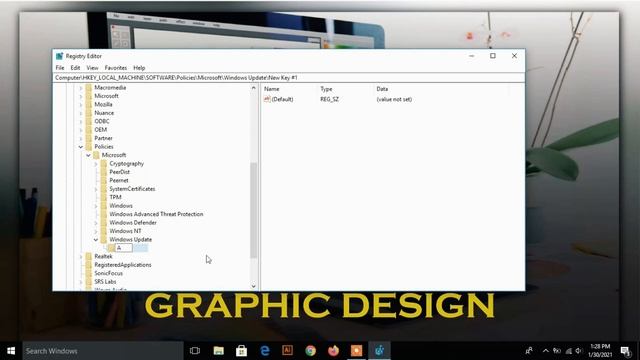Expand the Macromedia key
This screenshot has height=360, width=640.
pos(81,88)
